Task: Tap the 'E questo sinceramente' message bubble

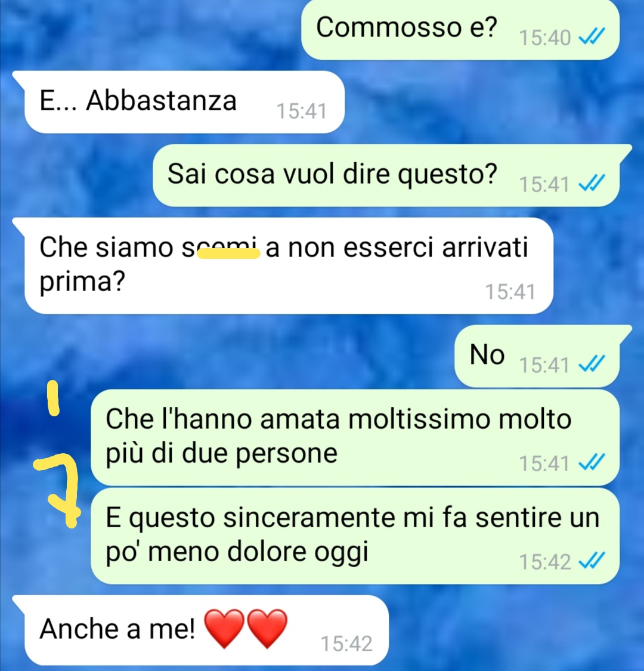Action: pos(355,536)
